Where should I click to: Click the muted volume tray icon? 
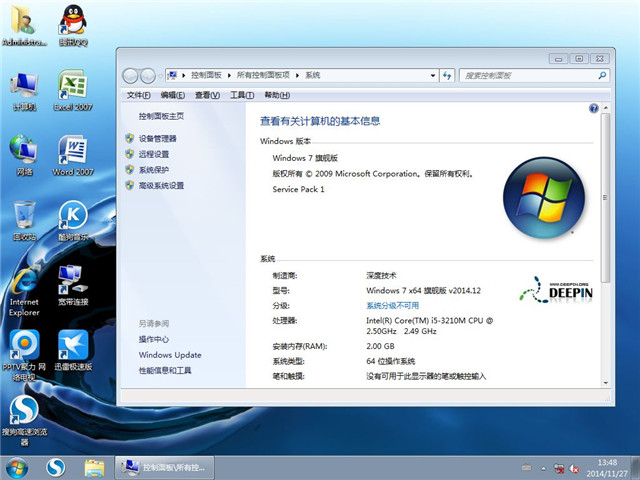coord(575,468)
